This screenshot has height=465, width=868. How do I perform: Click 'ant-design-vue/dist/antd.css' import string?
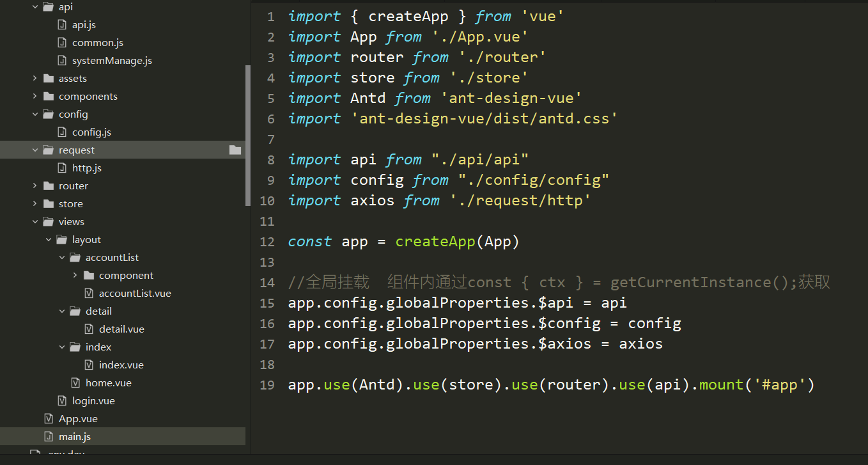[484, 119]
